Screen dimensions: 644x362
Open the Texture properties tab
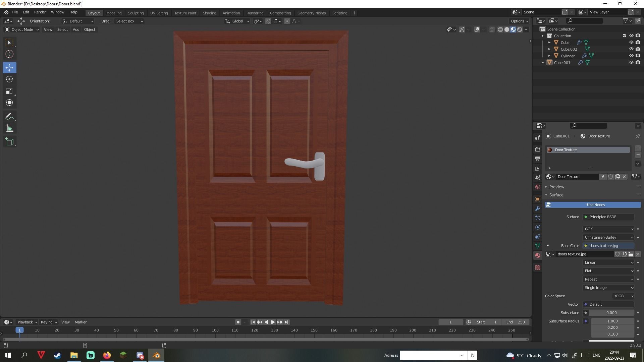click(x=538, y=267)
